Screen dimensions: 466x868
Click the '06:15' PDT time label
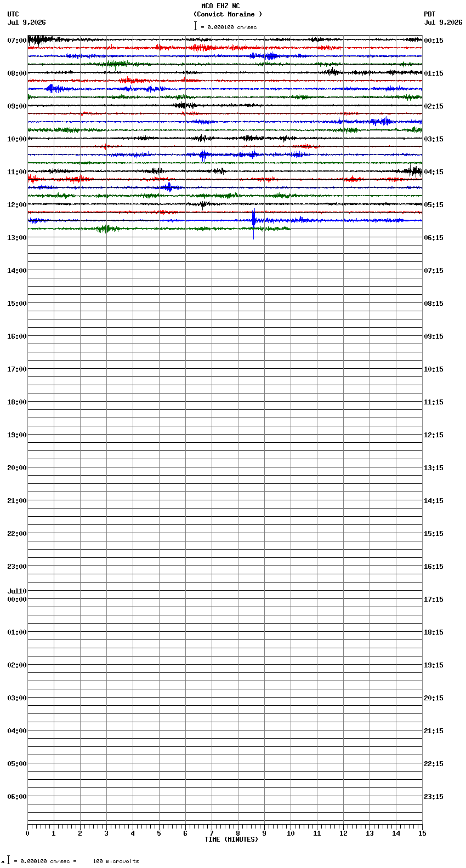(434, 238)
